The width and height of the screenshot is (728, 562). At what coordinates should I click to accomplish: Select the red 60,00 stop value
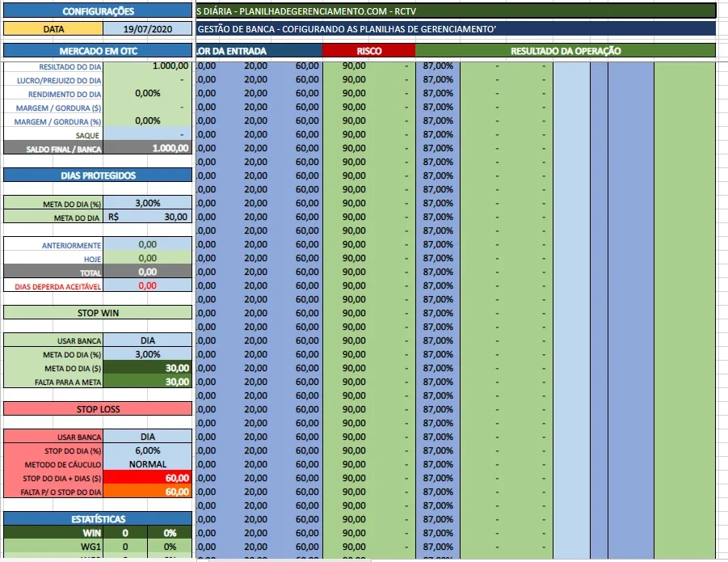[148, 478]
